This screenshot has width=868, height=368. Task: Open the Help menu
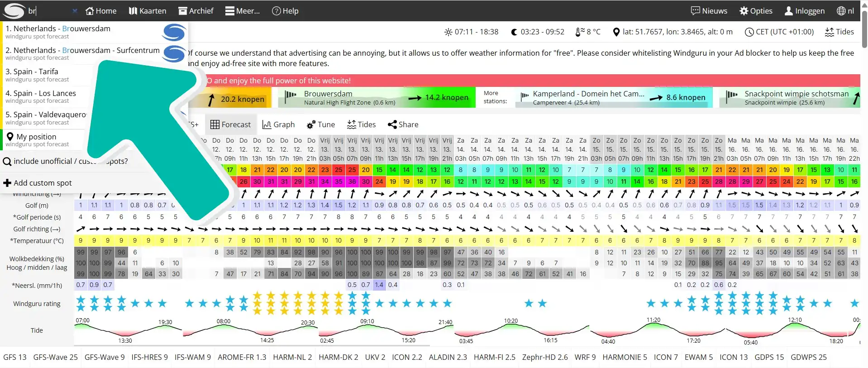click(285, 11)
